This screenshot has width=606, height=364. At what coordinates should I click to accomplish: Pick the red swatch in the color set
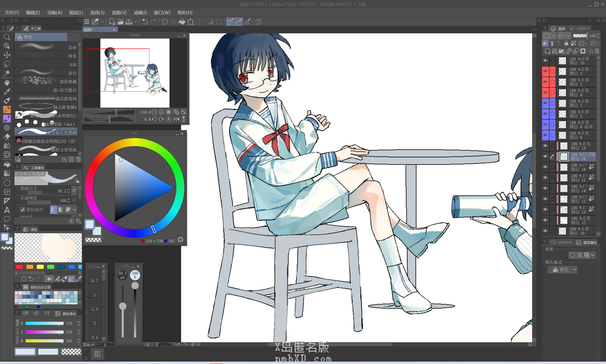coord(19,267)
